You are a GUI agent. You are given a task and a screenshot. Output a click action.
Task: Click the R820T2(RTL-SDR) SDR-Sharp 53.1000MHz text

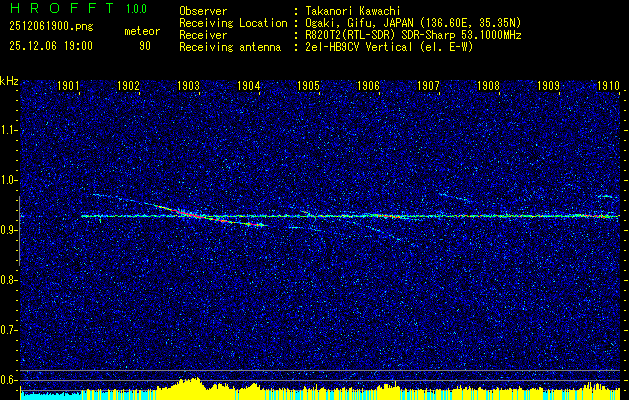[412, 35]
